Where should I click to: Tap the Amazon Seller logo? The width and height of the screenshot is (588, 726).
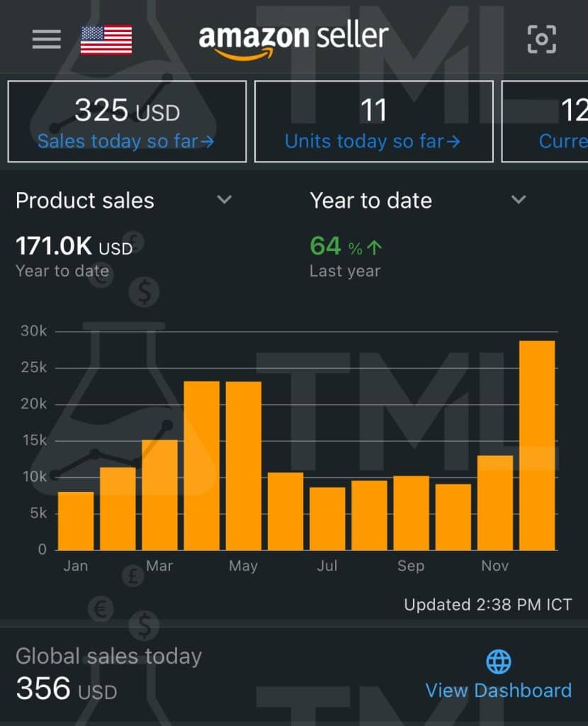293,38
